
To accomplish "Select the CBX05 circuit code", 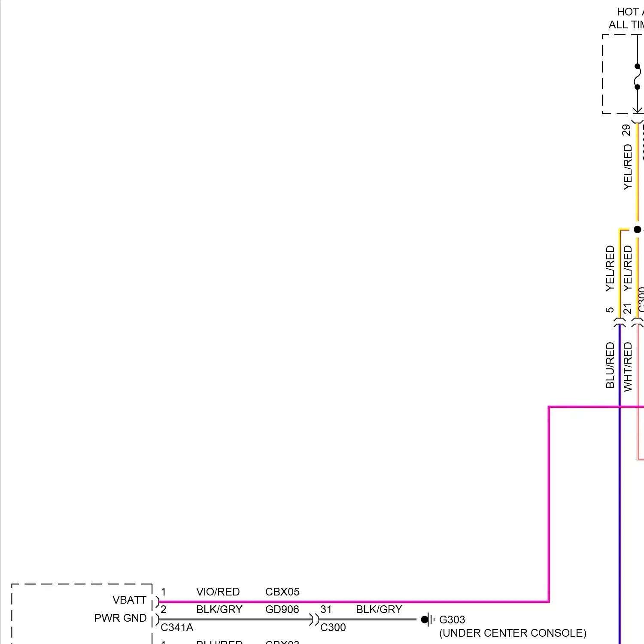I will click(x=282, y=592).
